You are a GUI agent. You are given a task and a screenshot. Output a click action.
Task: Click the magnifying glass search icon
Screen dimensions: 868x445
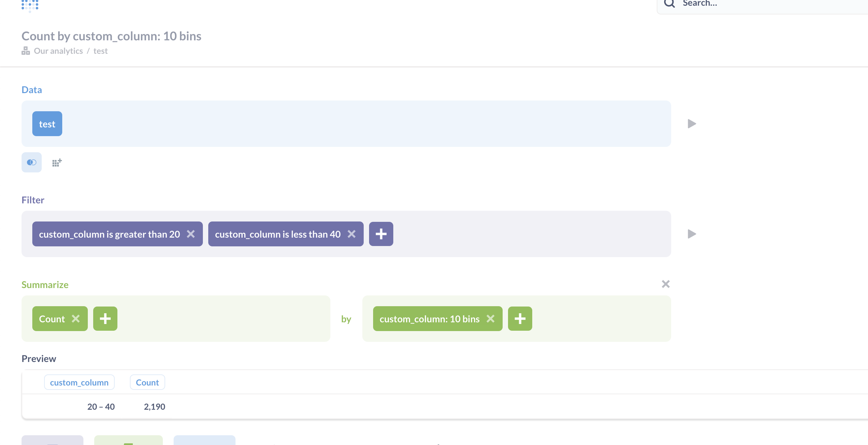(670, 3)
